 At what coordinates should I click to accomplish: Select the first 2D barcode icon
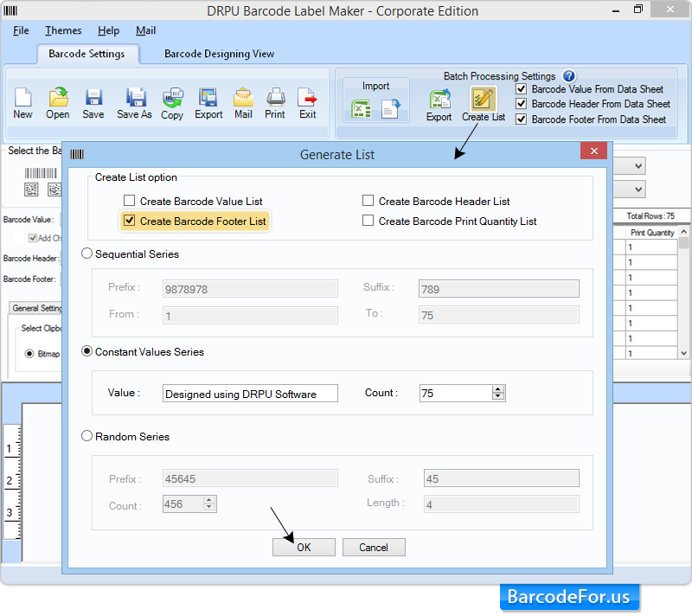[x=31, y=189]
